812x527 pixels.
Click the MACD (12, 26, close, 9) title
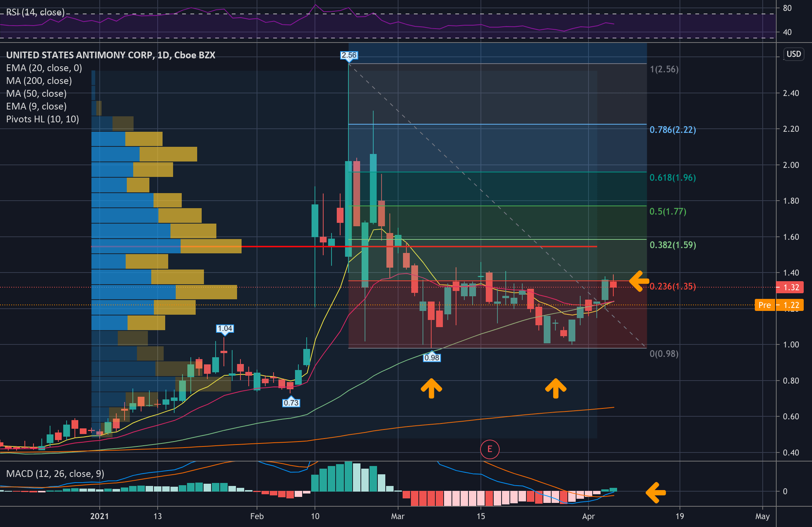55,474
